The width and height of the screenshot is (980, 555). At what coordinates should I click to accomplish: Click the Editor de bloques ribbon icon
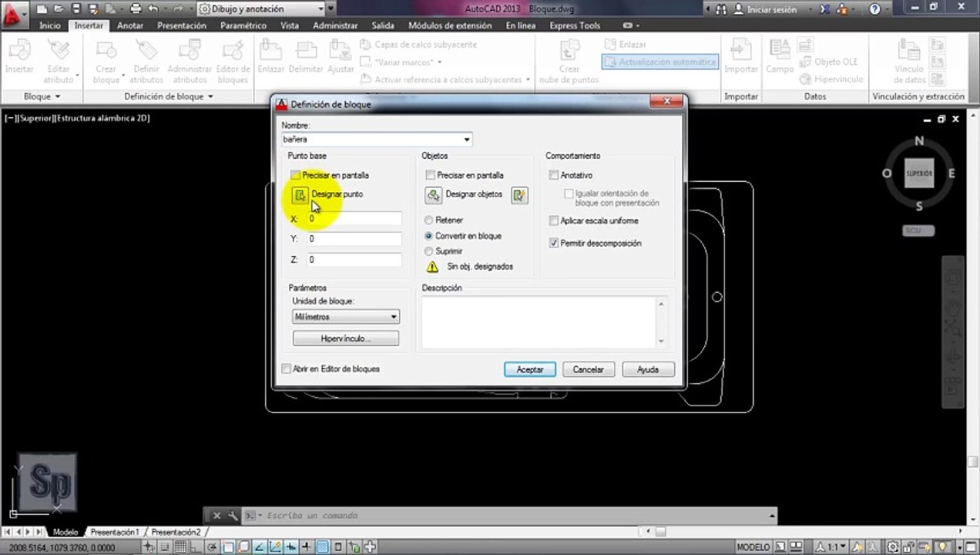(233, 51)
